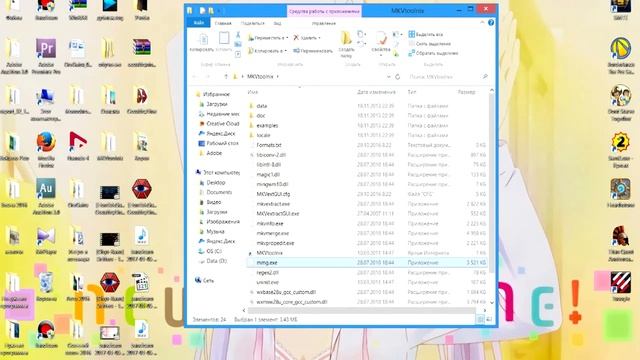Open the explorer Help question mark icon
Screen dimensions: 640x360
click(x=491, y=23)
